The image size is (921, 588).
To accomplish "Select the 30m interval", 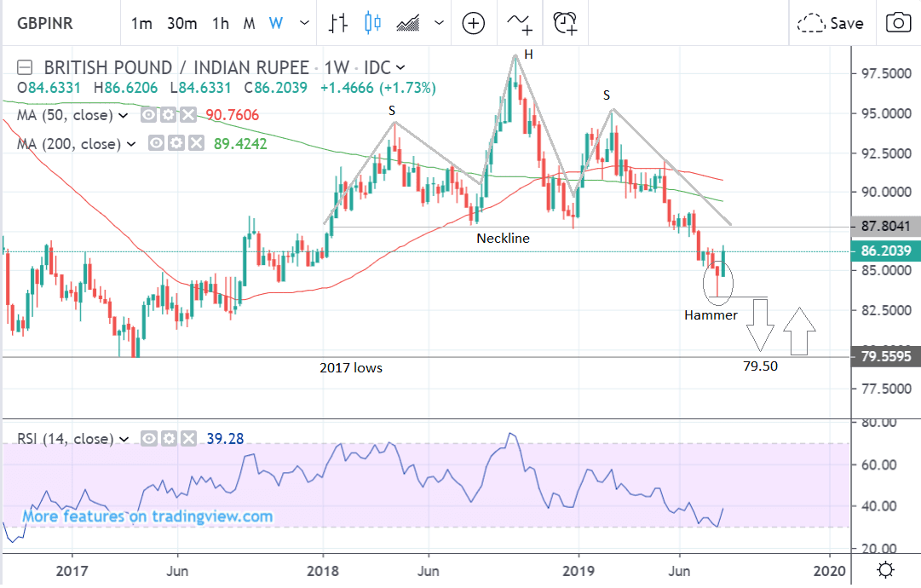I will (x=182, y=24).
